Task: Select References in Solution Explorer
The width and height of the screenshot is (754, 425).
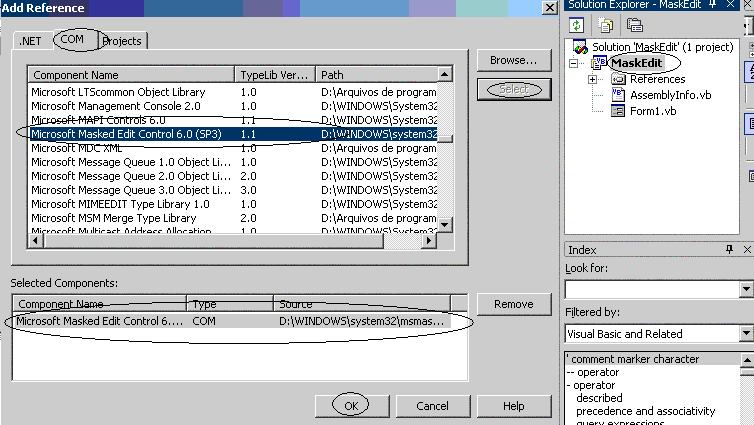Action: (x=657, y=79)
